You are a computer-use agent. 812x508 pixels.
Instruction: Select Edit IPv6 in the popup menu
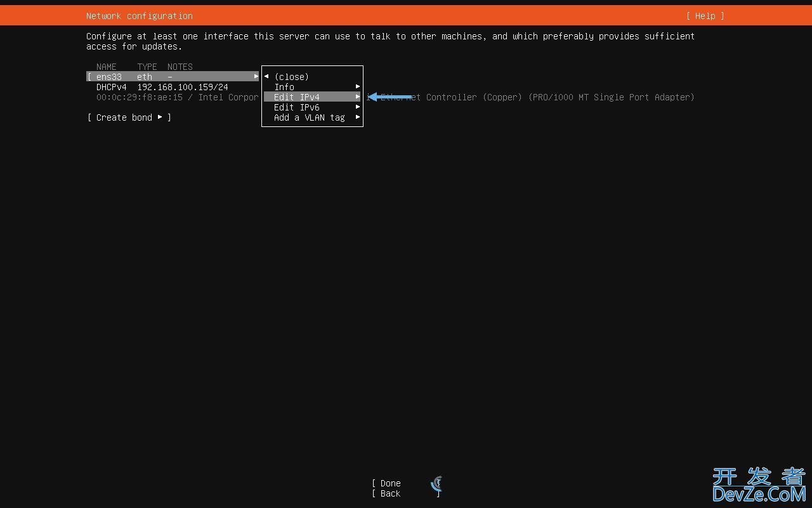click(312, 107)
